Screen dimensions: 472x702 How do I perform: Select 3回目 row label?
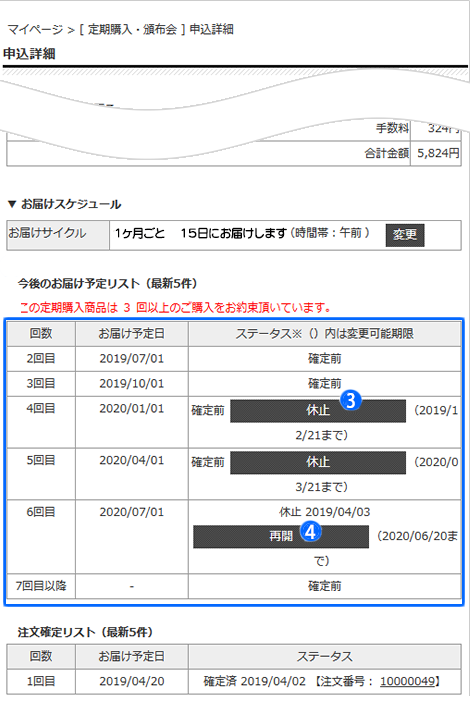(41, 384)
